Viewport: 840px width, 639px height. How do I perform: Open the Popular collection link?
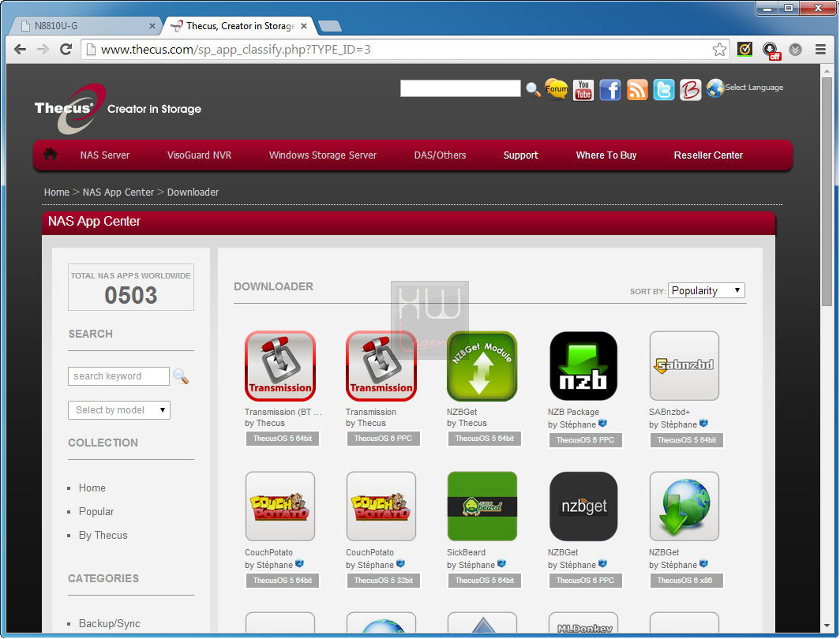coord(96,512)
